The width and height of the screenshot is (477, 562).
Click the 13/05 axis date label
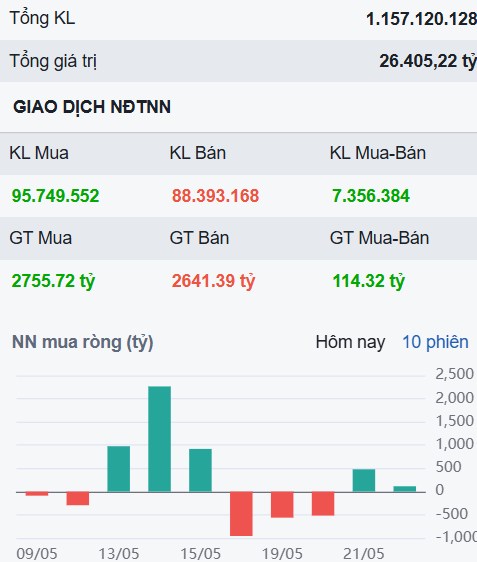119,554
